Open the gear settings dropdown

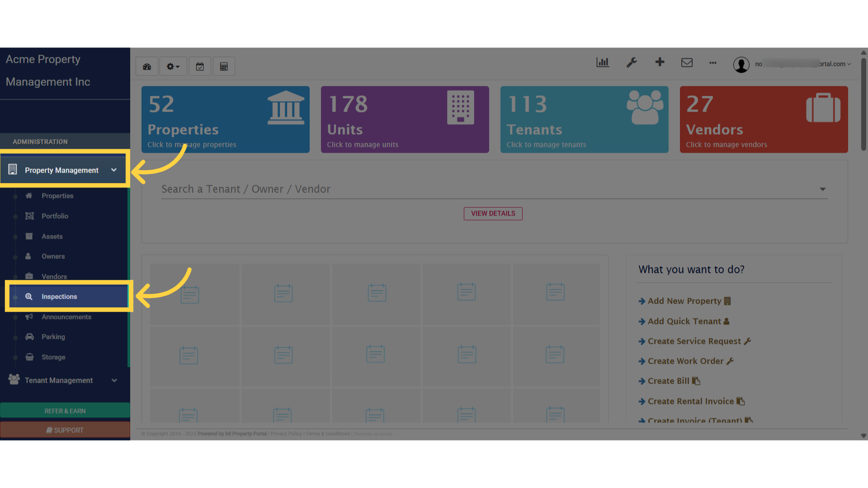tap(173, 66)
